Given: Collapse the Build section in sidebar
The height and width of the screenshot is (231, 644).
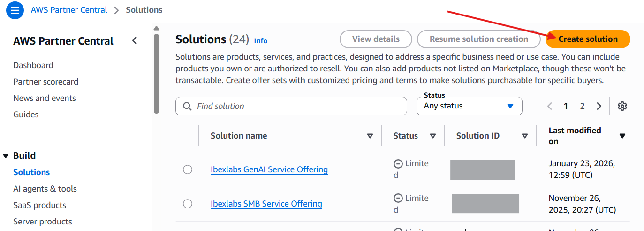Looking at the screenshot, I should tap(6, 156).
